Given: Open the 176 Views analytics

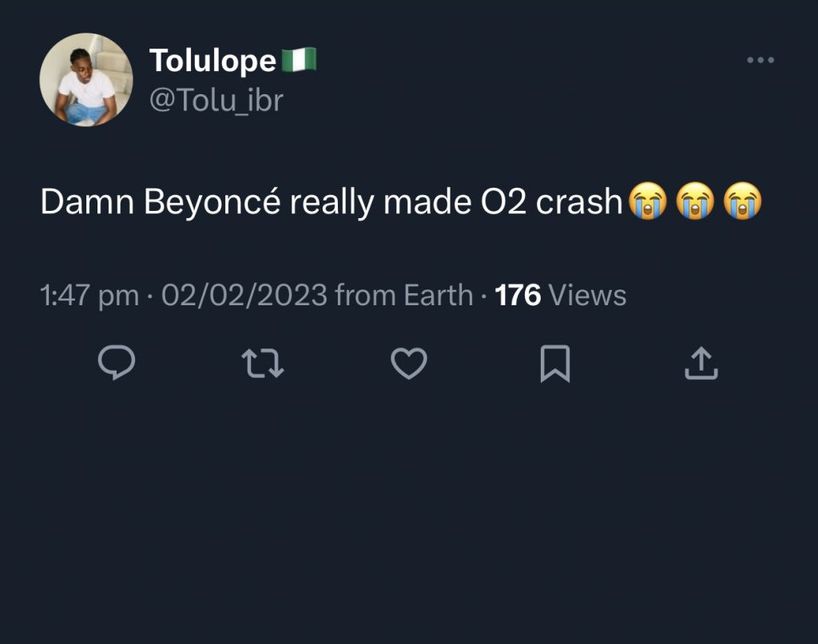Looking at the screenshot, I should click(561, 296).
